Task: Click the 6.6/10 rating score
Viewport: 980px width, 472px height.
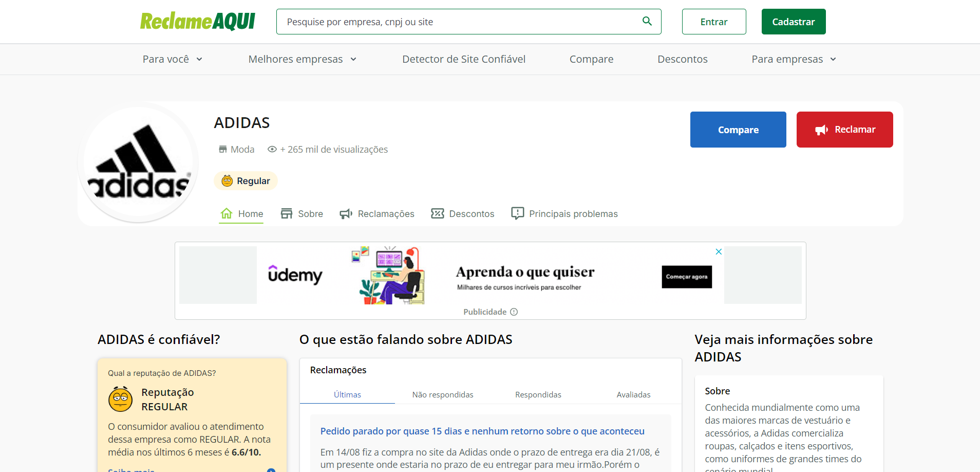Action: click(x=247, y=452)
